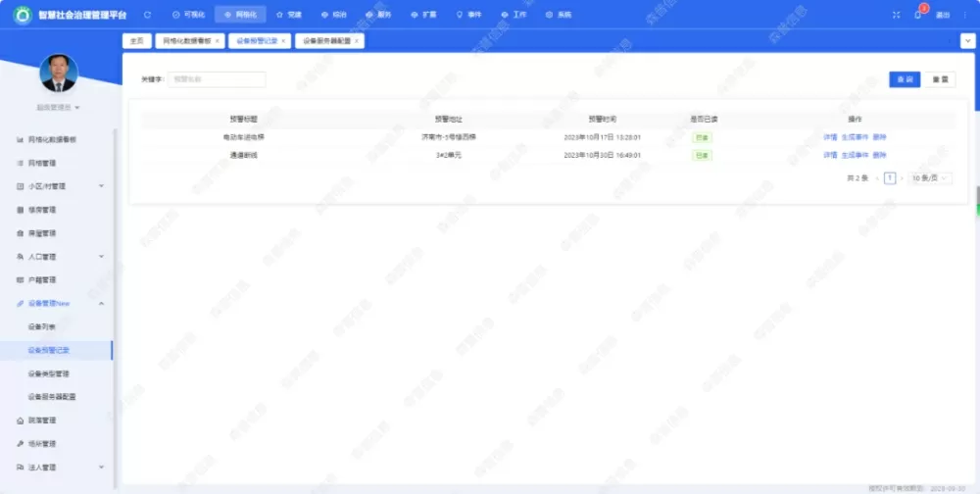Go to previous page arrow
Screen dimensions: 980x494
pos(877,178)
